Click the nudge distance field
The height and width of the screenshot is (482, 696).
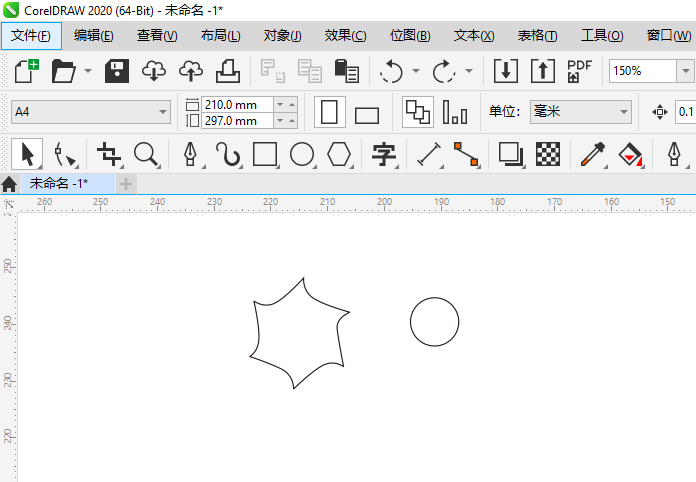click(x=685, y=112)
